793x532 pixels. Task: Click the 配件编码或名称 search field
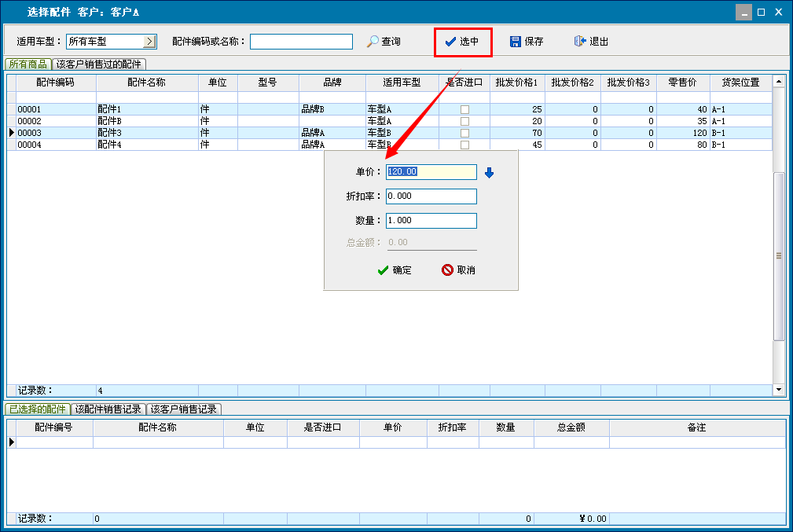(x=301, y=42)
